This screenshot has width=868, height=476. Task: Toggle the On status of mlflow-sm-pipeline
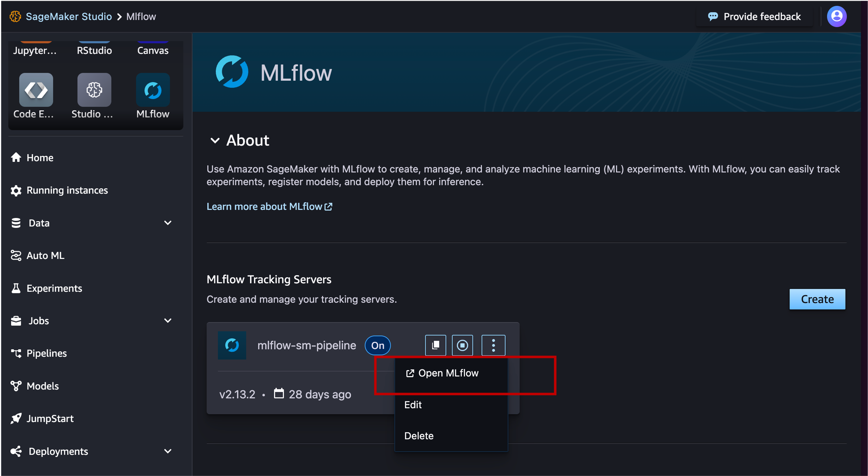pyautogui.click(x=377, y=345)
